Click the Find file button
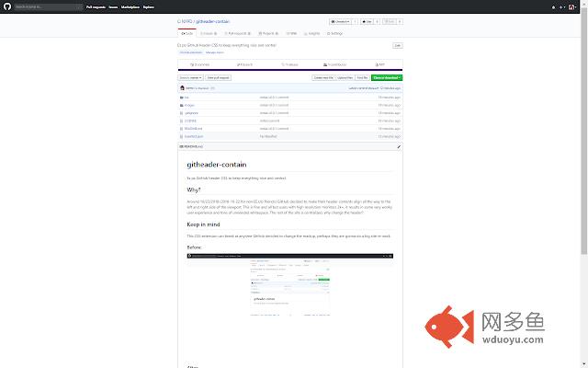588x368 pixels. 362,78
